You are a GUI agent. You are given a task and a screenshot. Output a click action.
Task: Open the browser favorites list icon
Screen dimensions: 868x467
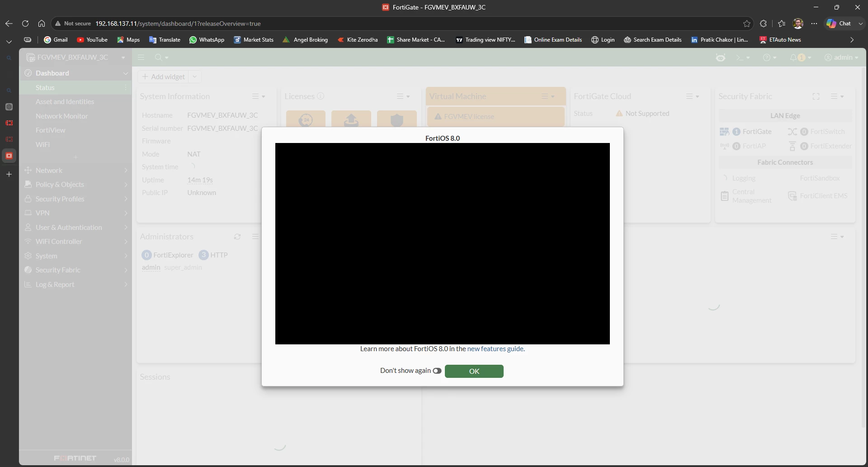782,24
